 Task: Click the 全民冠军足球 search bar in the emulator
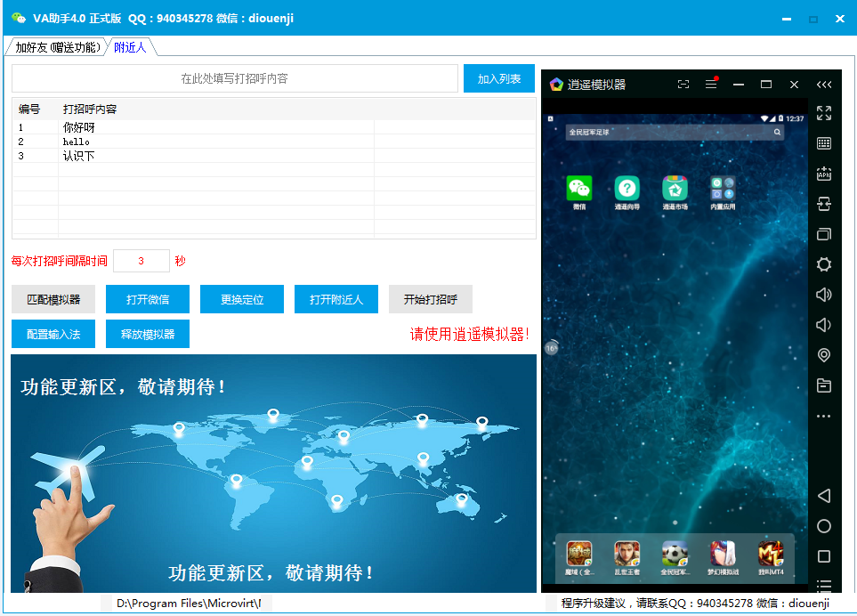click(x=675, y=133)
